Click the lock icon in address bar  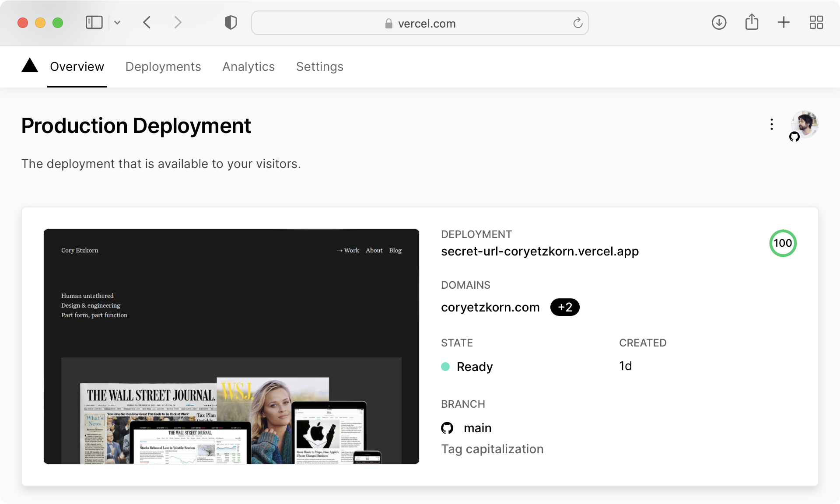coord(388,24)
